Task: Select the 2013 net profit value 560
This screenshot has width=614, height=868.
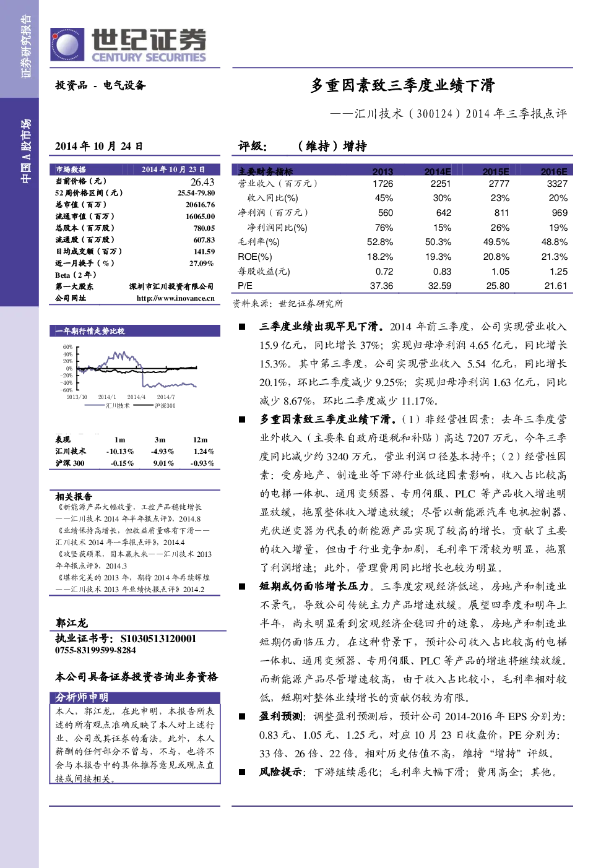Action: click(x=386, y=213)
